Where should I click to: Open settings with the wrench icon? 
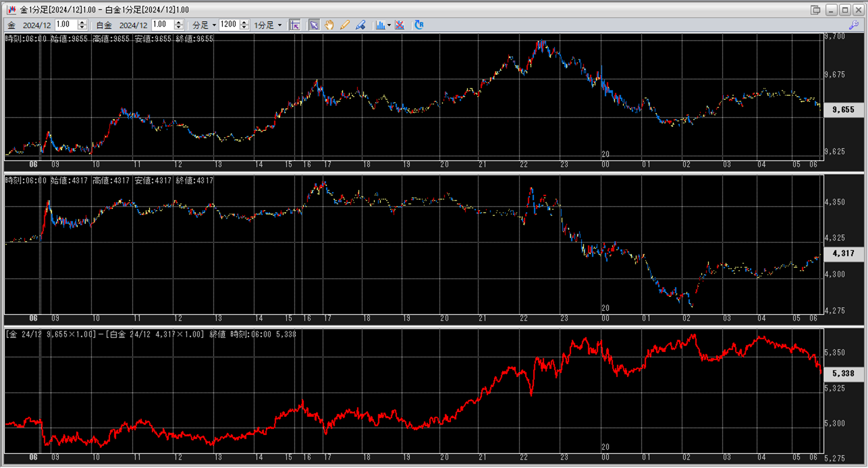click(853, 25)
